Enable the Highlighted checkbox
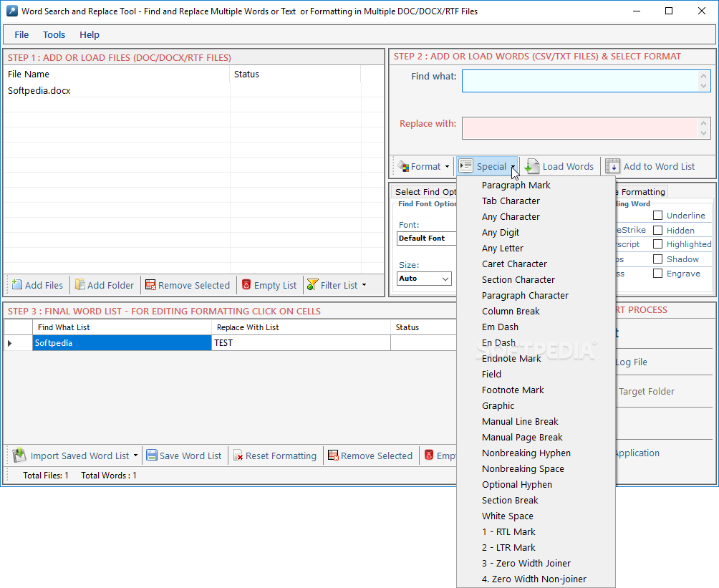 coord(657,244)
